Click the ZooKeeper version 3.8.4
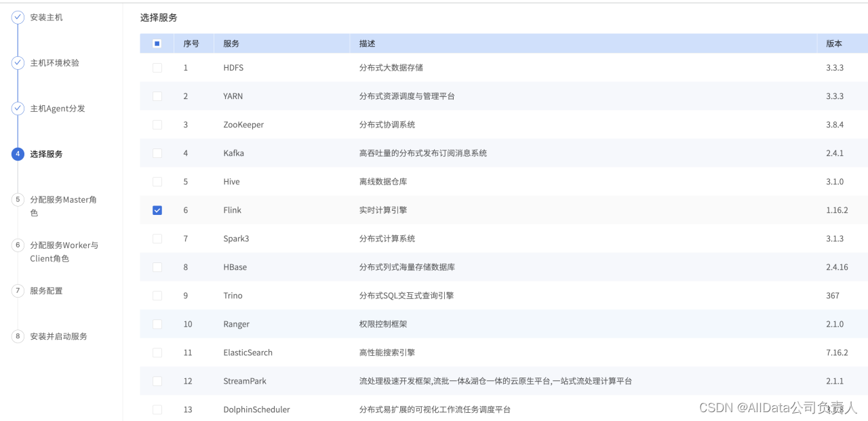868x421 pixels. (x=835, y=125)
